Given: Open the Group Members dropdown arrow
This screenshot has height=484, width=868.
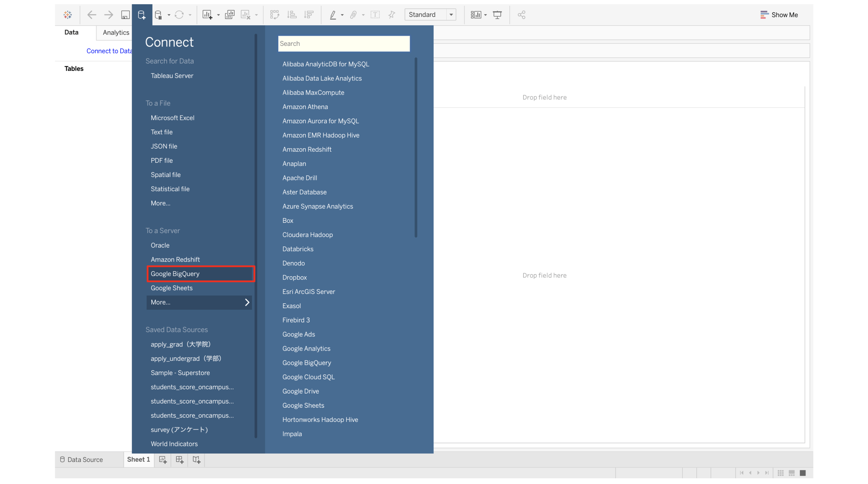Looking at the screenshot, I should click(x=363, y=15).
